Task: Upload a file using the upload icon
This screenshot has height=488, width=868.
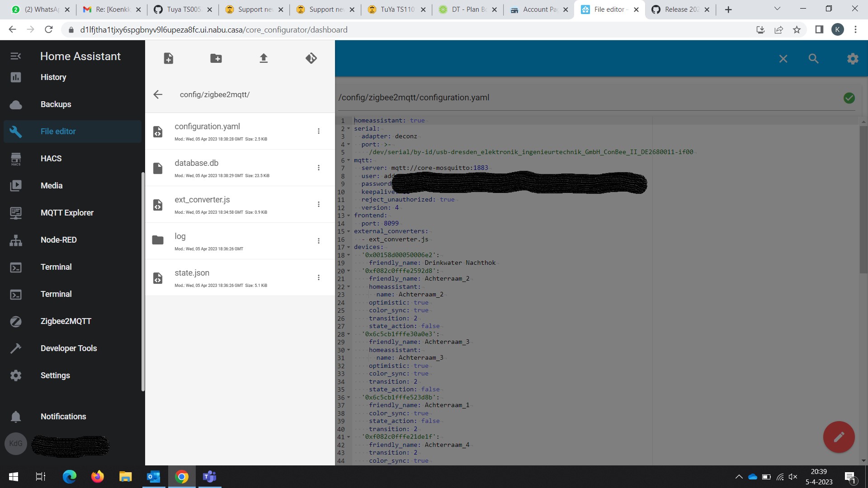Action: [x=264, y=58]
